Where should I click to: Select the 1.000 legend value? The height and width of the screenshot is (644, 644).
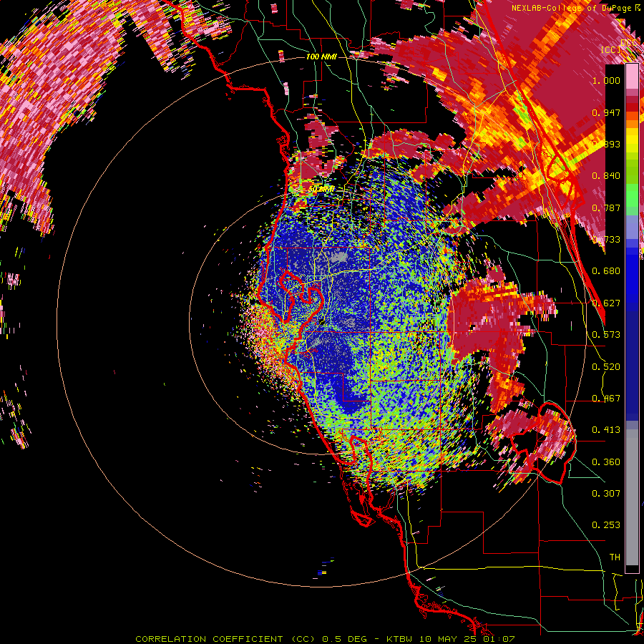coord(606,80)
